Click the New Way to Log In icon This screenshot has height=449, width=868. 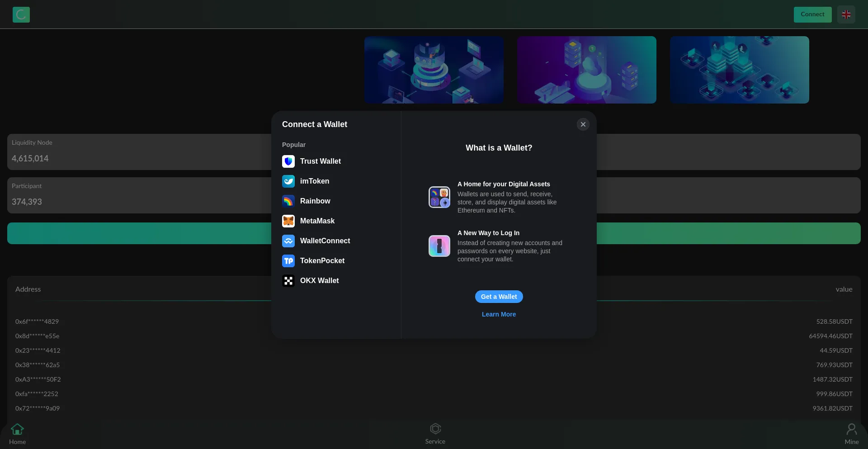[x=439, y=246]
